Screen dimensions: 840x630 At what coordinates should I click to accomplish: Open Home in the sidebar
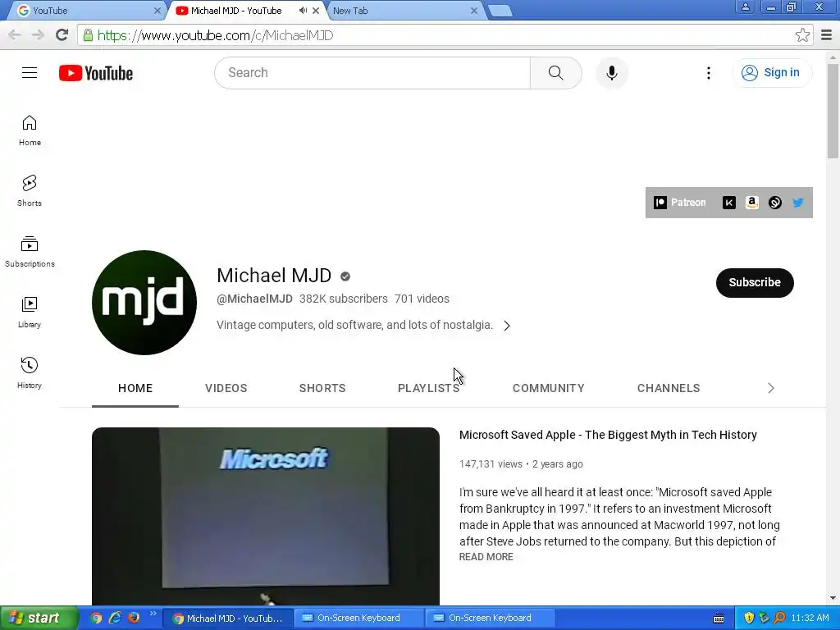pos(30,130)
